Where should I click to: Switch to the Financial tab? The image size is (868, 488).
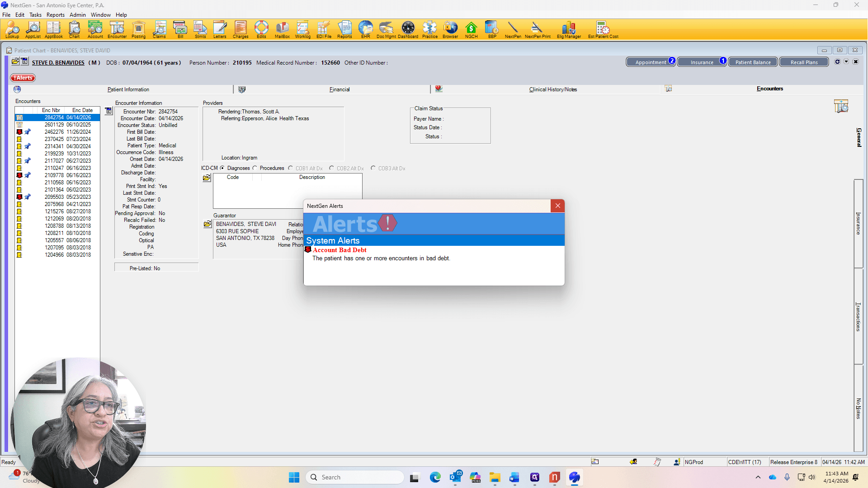340,89
